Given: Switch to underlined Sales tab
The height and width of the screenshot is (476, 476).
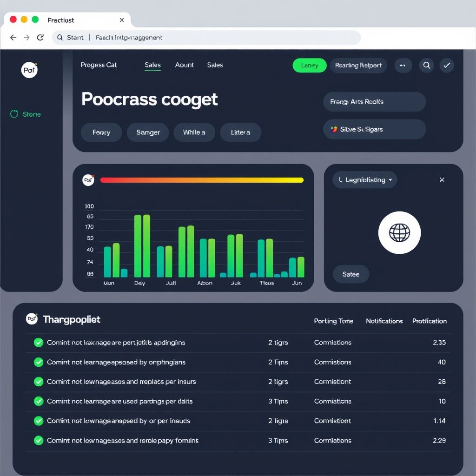Looking at the screenshot, I should point(152,65).
